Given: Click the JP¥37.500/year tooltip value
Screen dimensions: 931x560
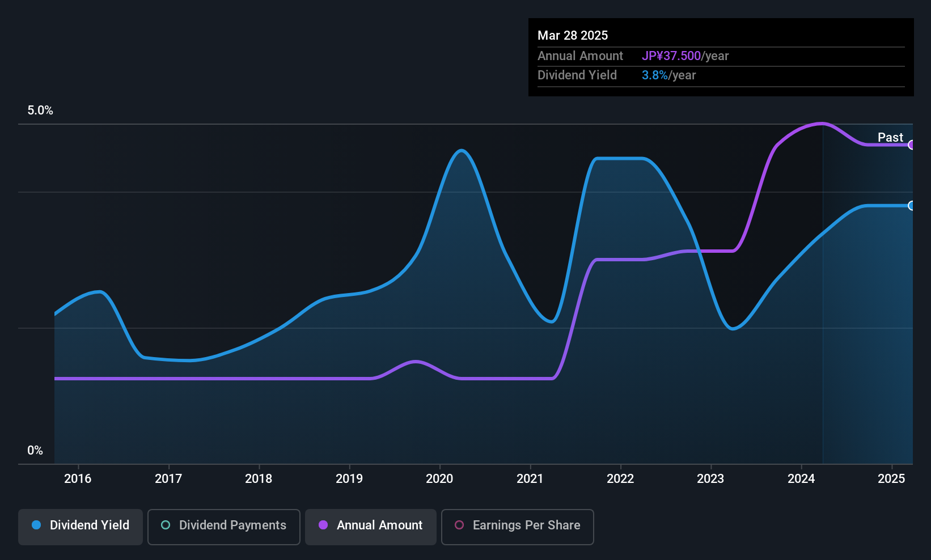Looking at the screenshot, I should (685, 56).
